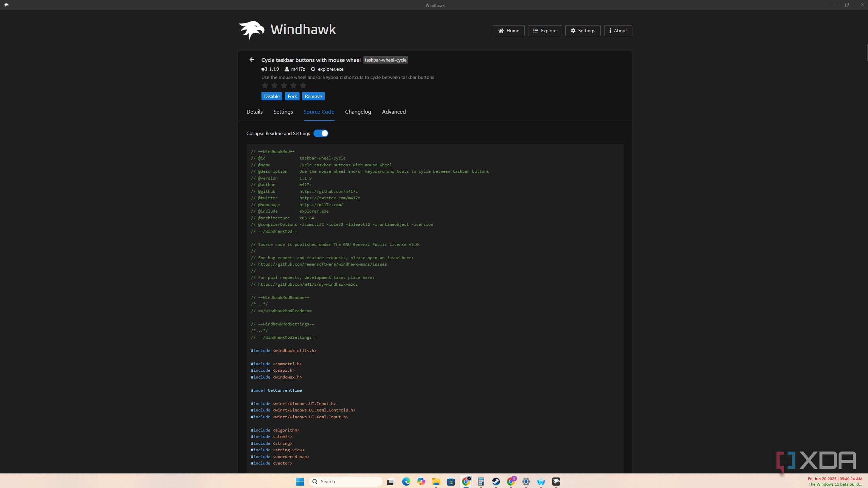Remove the mod
This screenshot has width=868, height=488.
[x=313, y=96]
